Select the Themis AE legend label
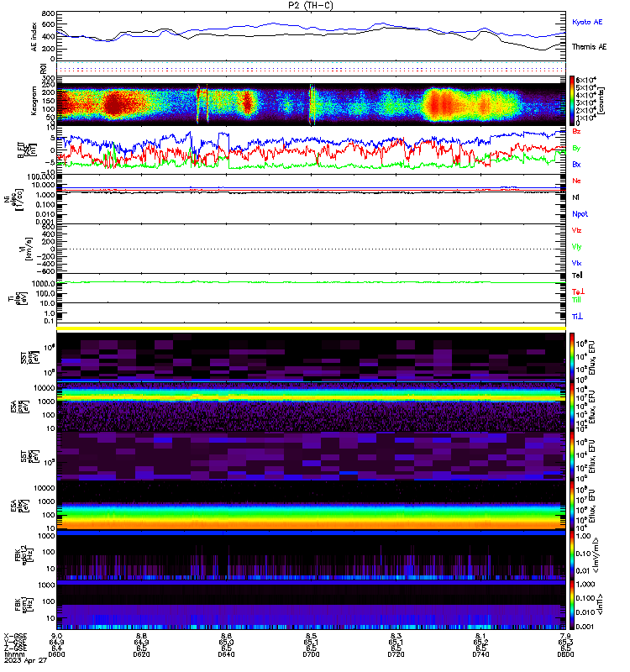 click(x=590, y=47)
